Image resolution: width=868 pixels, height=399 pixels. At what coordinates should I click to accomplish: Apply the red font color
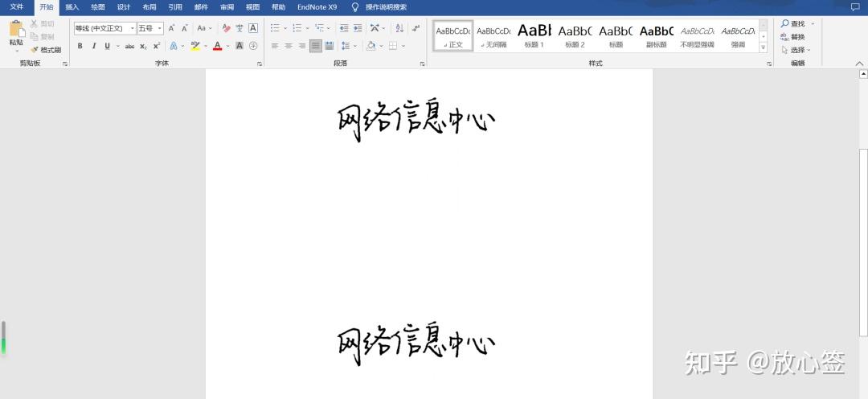click(x=218, y=46)
